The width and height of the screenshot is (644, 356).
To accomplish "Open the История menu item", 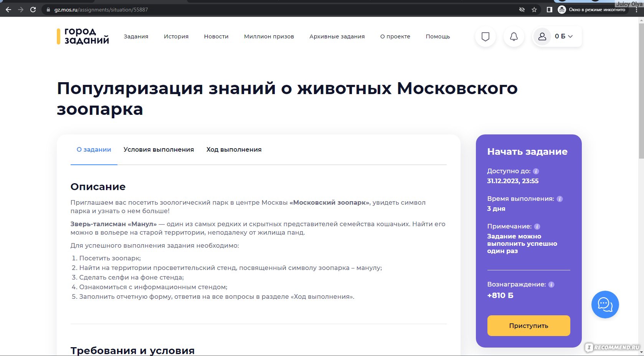I will [x=176, y=36].
